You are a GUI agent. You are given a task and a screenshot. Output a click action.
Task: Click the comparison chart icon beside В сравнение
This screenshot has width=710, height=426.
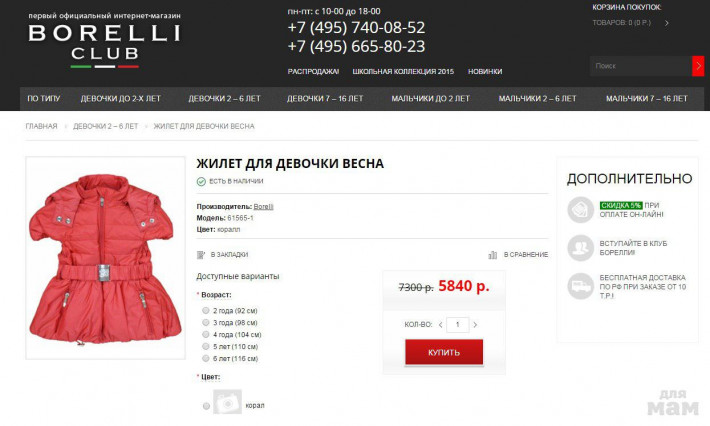[x=493, y=255]
